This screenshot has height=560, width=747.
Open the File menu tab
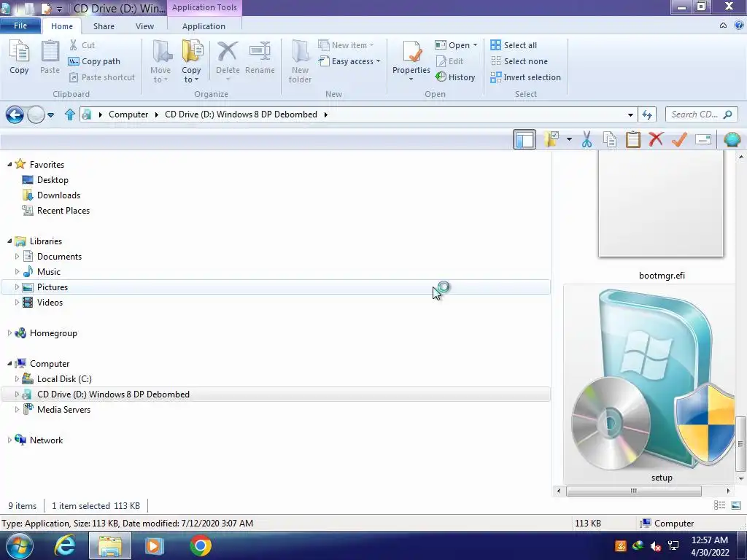(20, 26)
